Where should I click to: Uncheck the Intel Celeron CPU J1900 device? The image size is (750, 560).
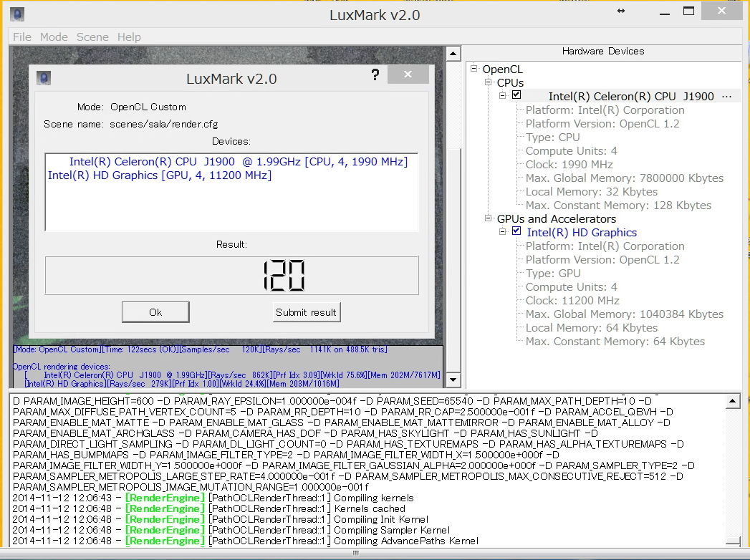pos(516,95)
